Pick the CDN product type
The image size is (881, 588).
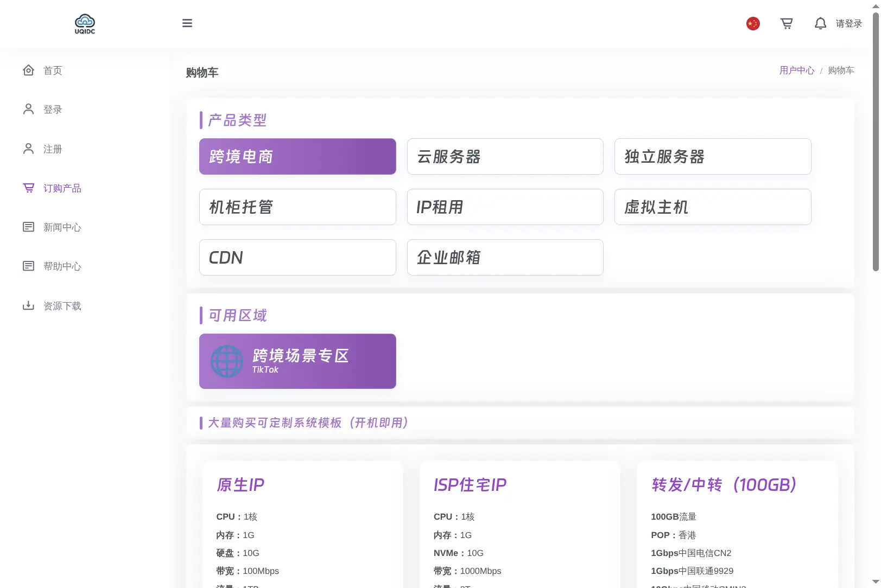pyautogui.click(x=297, y=257)
